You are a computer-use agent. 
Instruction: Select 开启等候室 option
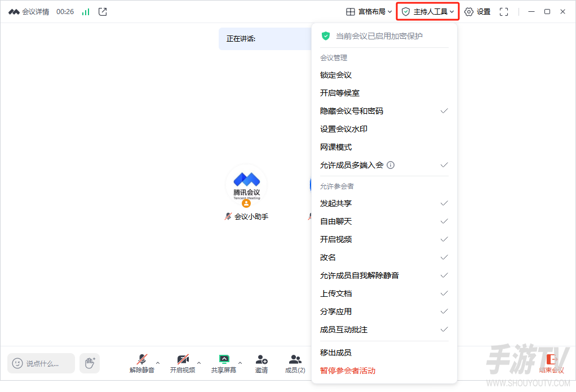click(384, 93)
